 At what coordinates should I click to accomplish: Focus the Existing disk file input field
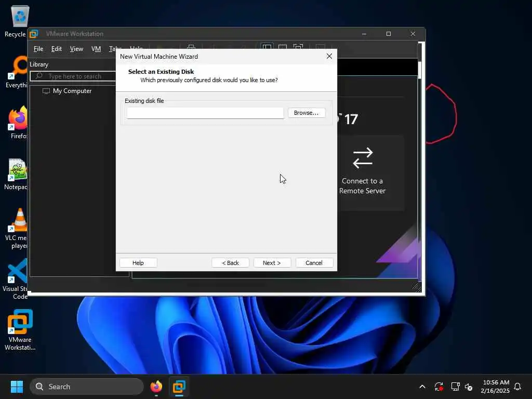coord(205,113)
